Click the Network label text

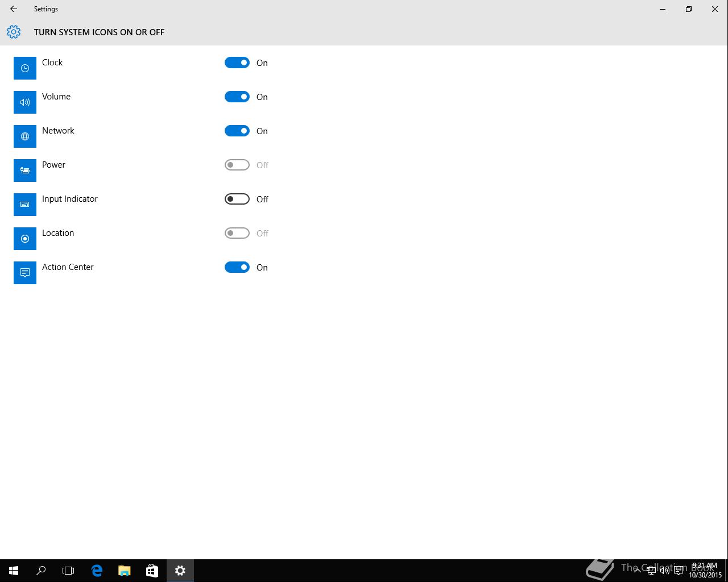click(58, 131)
